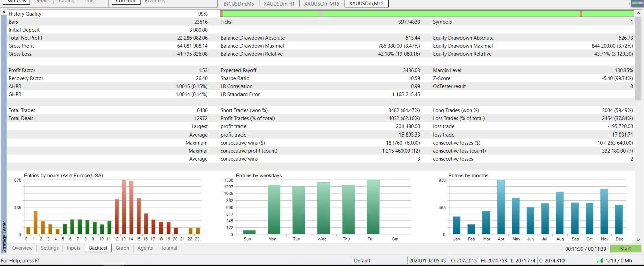The image size is (644, 266).
Task: Click the History Quality 99% value
Action: click(203, 14)
